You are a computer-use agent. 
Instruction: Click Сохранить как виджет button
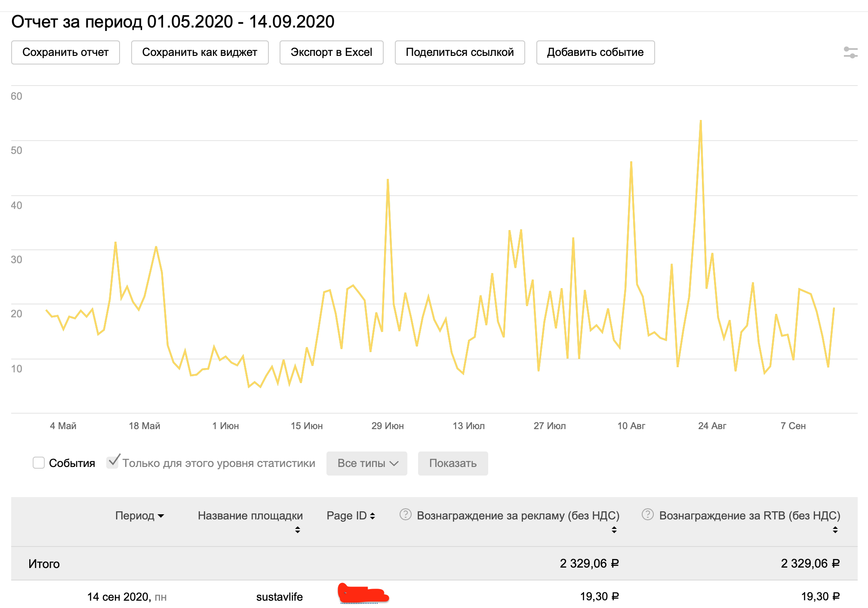[x=200, y=52]
